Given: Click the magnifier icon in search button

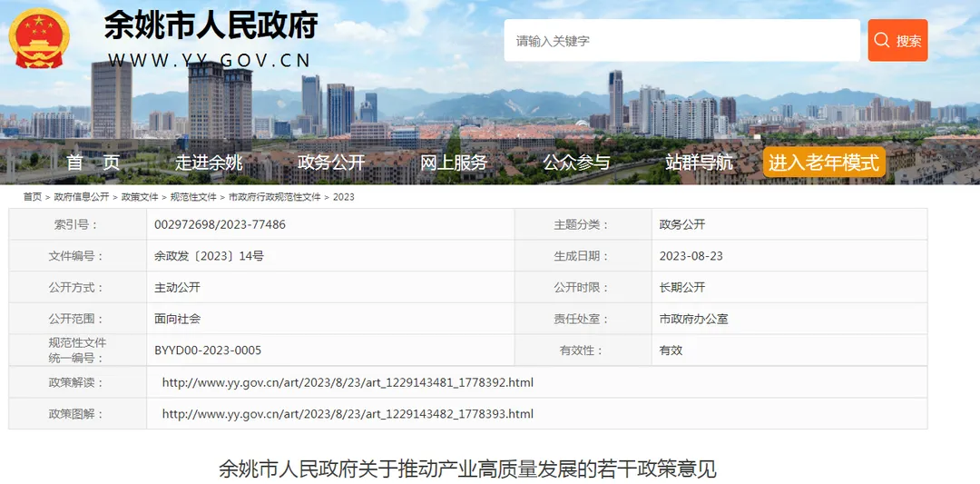Looking at the screenshot, I should (881, 40).
